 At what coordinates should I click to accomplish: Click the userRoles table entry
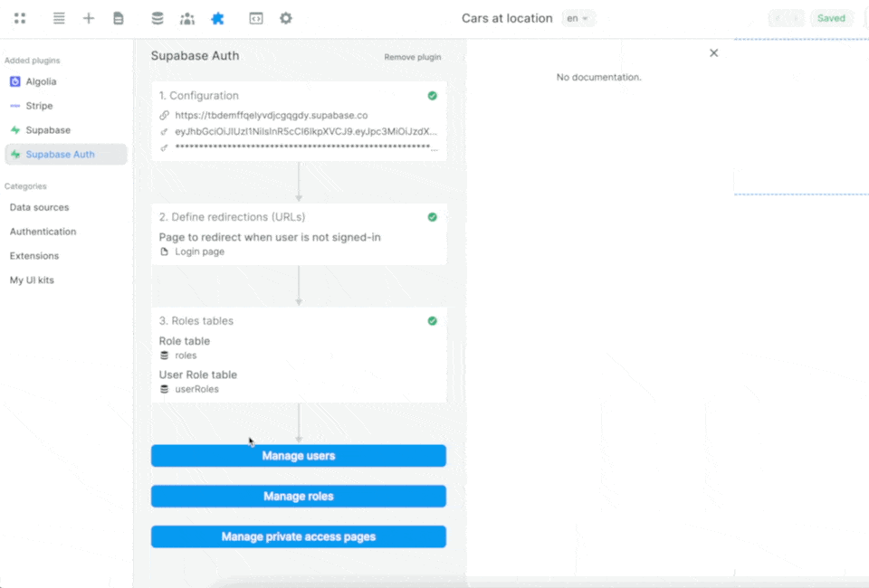(x=196, y=389)
